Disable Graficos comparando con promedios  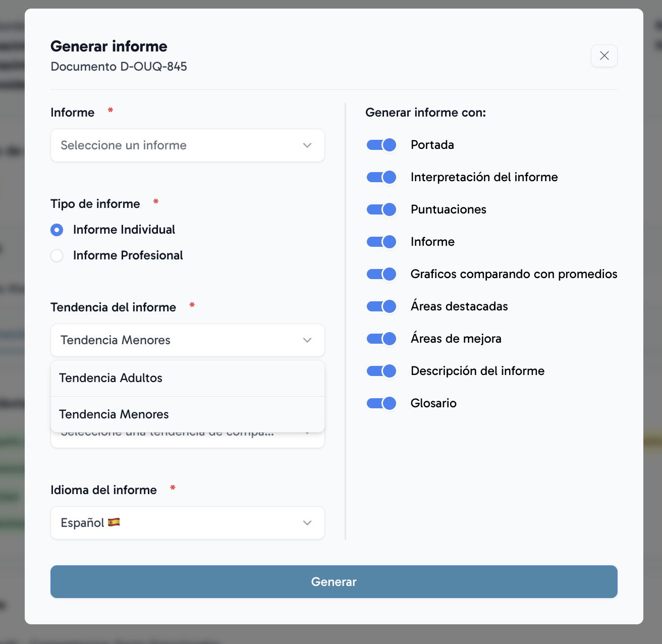pyautogui.click(x=381, y=275)
